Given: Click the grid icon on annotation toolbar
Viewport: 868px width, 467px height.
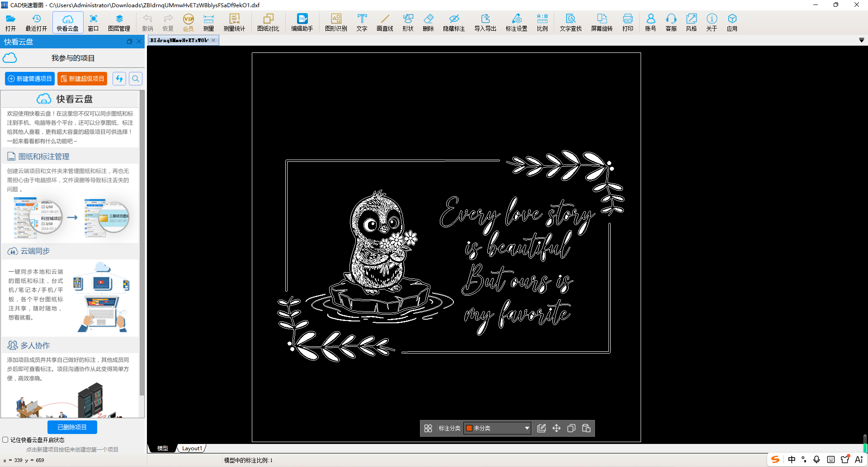Looking at the screenshot, I should coord(428,428).
